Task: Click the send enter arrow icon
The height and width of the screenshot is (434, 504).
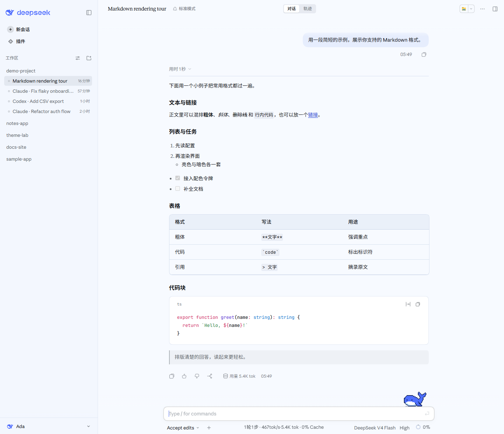Action: (427, 414)
